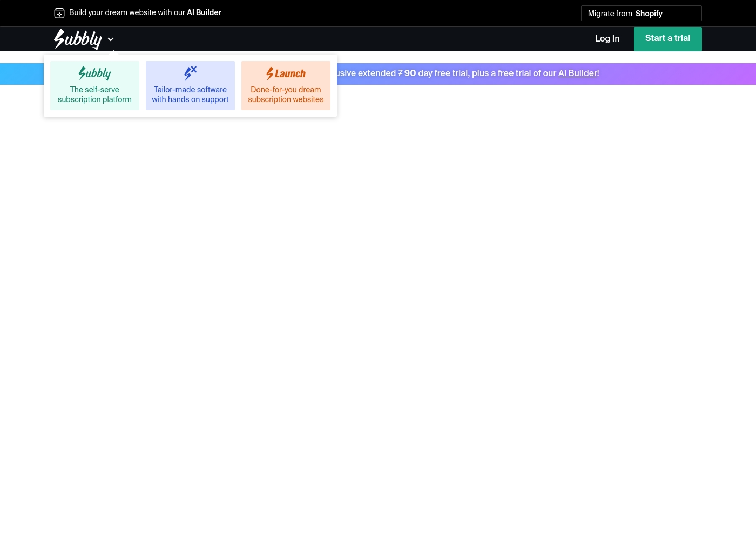Viewport: 756px width, 540px height.
Task: Click the AI Builder sparkle icon in top bar
Action: [59, 13]
